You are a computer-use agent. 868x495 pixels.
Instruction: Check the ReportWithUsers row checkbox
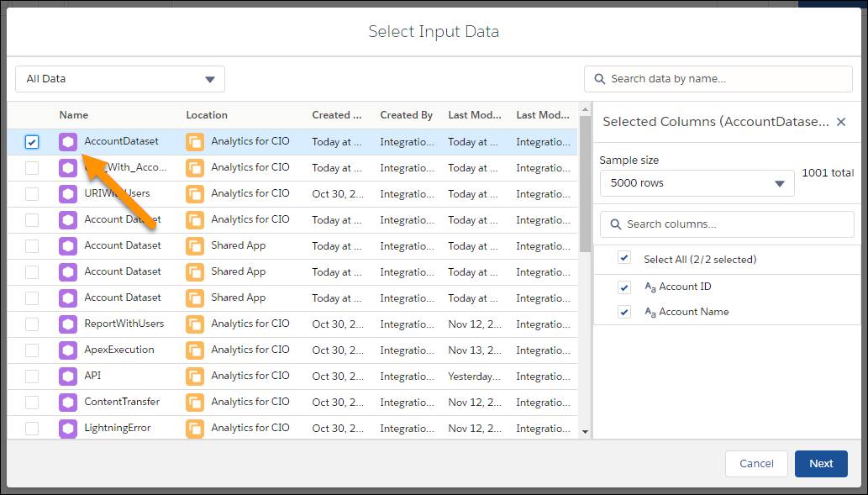32,324
